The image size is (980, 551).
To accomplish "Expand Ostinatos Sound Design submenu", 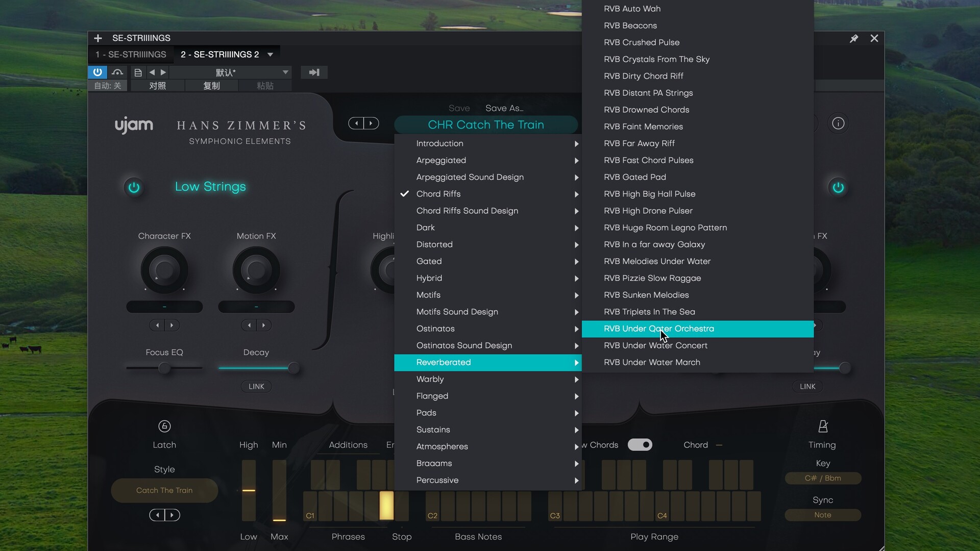I will (x=488, y=346).
